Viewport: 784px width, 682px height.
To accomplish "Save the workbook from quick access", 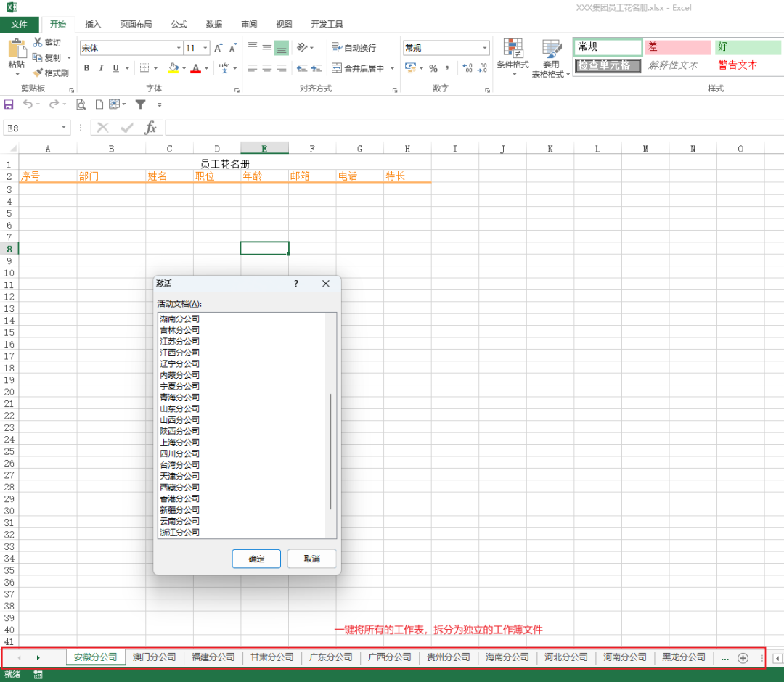I will pyautogui.click(x=9, y=104).
